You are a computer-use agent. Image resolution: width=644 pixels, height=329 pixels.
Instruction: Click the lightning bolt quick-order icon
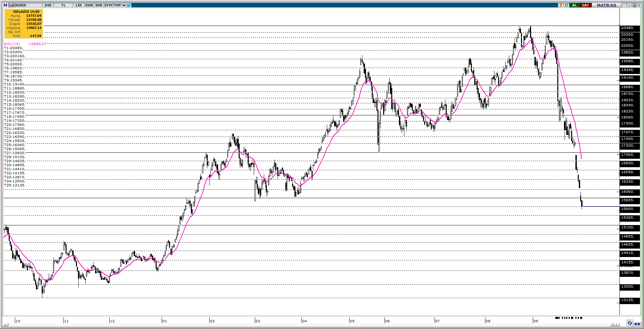(x=561, y=5)
